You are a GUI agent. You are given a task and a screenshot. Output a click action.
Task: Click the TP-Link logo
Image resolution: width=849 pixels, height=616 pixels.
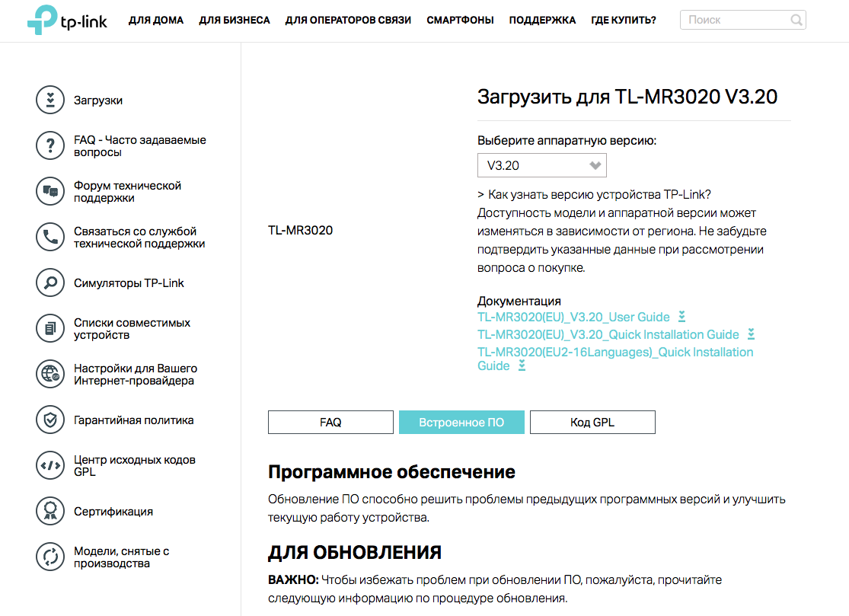(67, 20)
